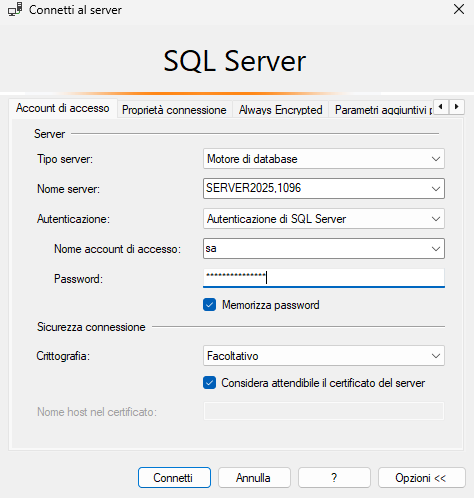Click the Connetti button
The height and width of the screenshot is (498, 474).
[174, 477]
